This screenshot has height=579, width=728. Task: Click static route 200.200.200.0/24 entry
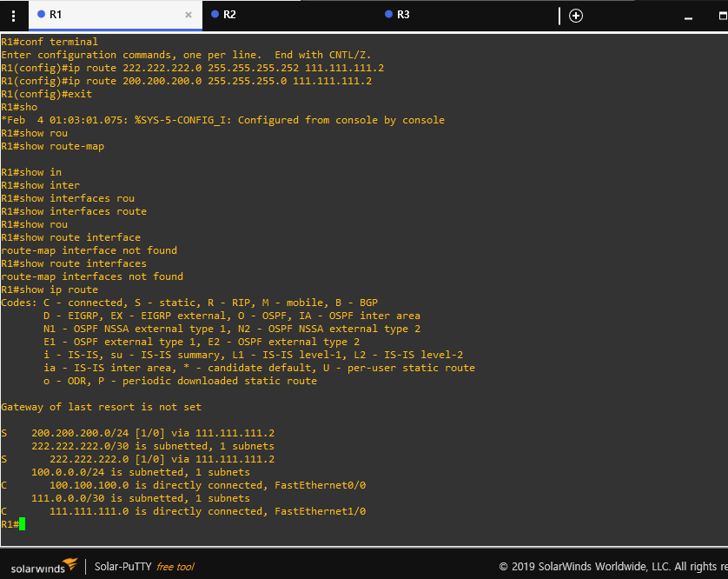click(138, 433)
